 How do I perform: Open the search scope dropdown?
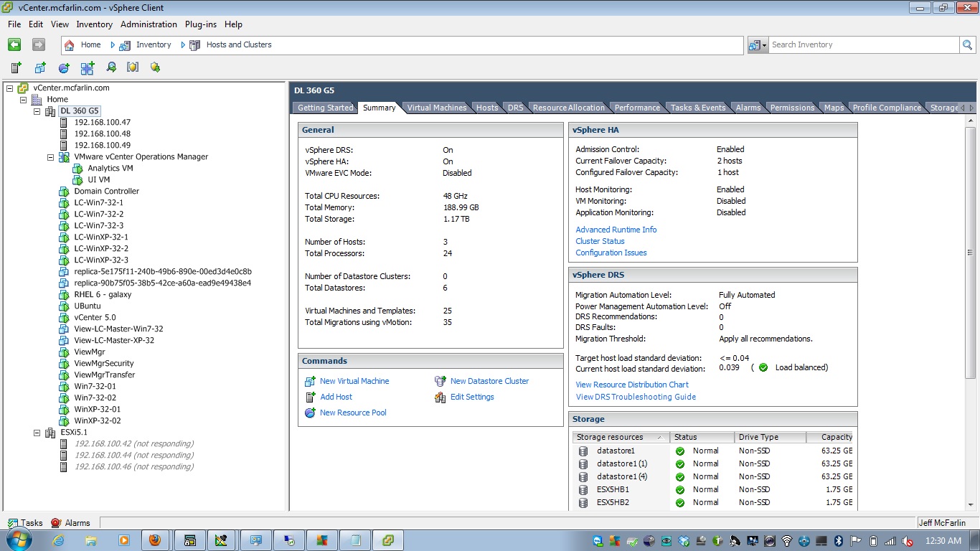[x=758, y=44]
